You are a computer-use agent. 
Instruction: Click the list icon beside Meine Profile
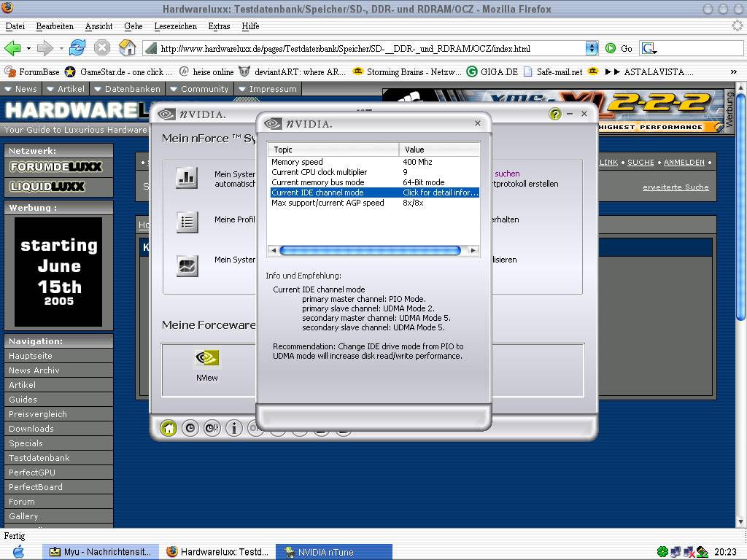tap(187, 222)
